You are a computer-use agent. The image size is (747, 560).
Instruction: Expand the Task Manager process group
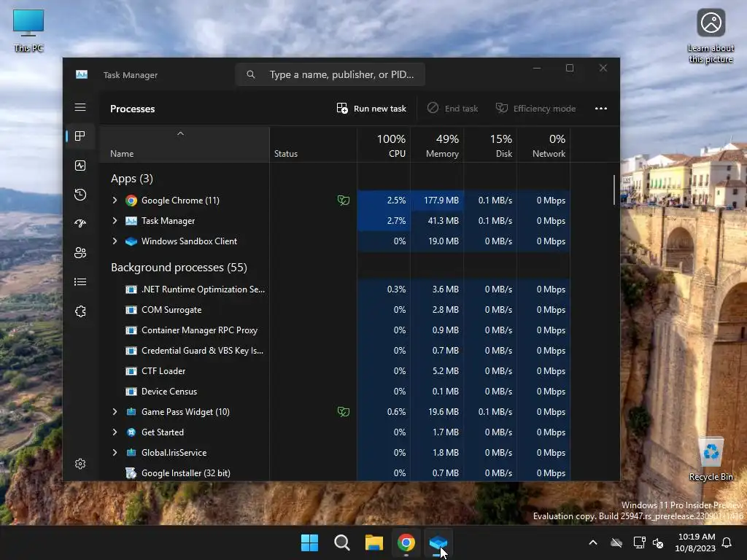(115, 221)
